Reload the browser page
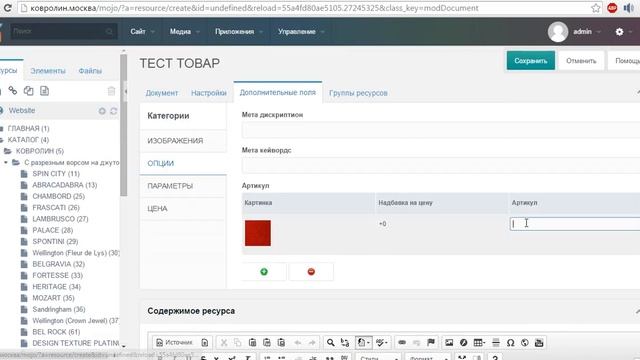This screenshot has width=640, height=360. (x=7, y=8)
